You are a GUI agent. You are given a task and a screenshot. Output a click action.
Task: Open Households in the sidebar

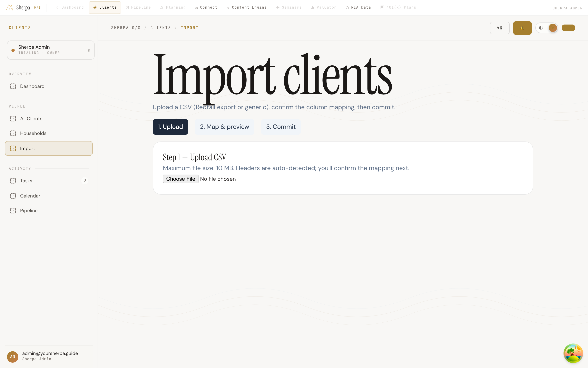pos(49,133)
